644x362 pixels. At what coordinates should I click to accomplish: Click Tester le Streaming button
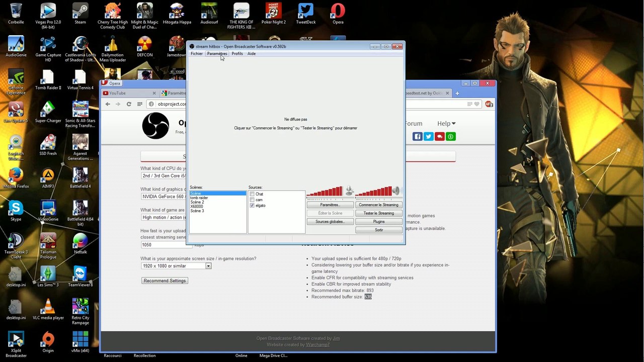tap(379, 213)
